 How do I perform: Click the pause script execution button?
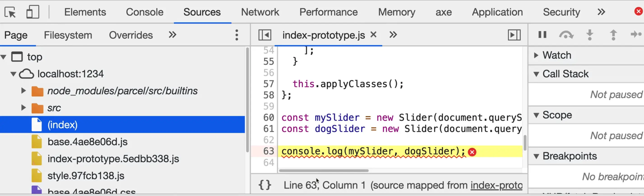coord(542,35)
